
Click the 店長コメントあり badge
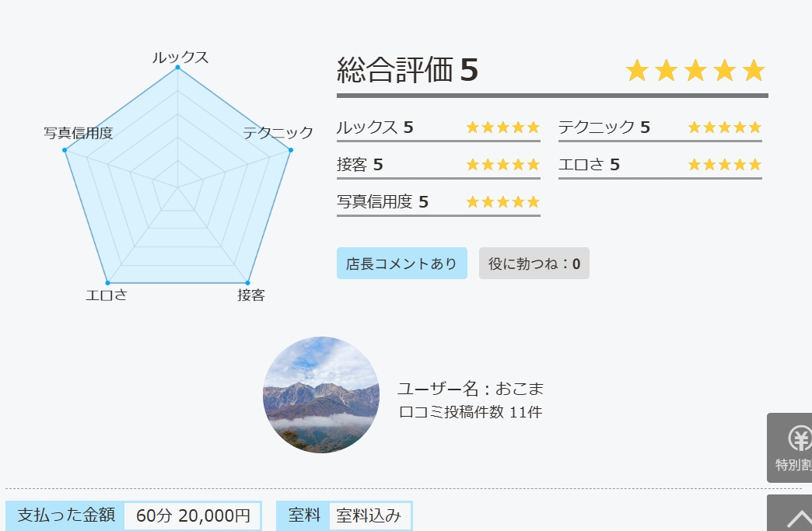(401, 264)
